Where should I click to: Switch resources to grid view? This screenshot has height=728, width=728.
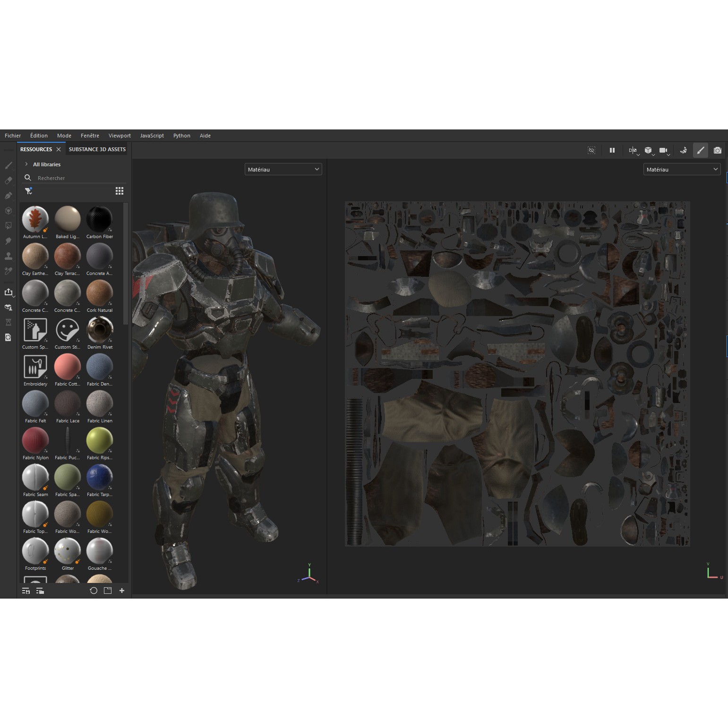click(x=120, y=191)
